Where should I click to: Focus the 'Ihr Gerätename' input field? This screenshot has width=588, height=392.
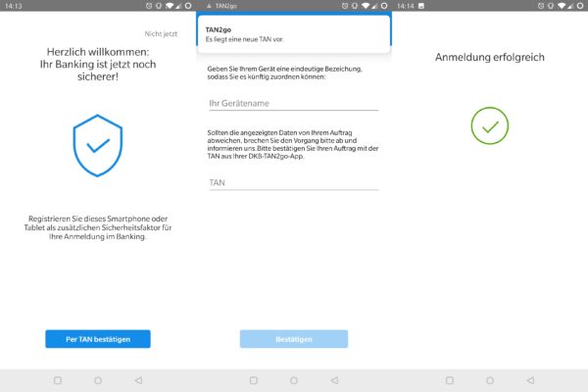pyautogui.click(x=293, y=103)
